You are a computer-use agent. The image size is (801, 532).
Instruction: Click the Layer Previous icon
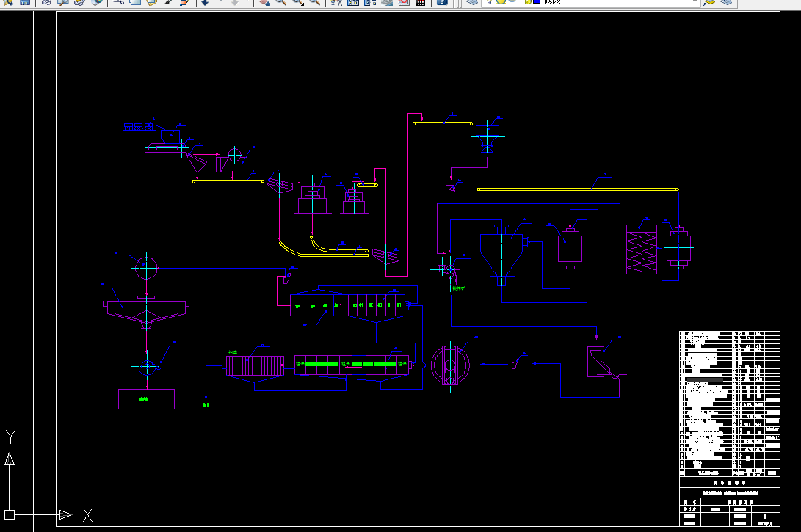tap(726, 2)
